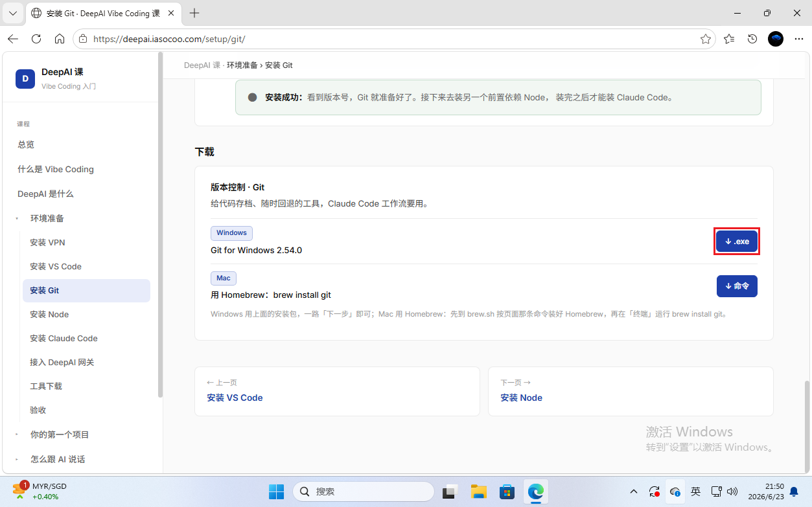Click OneDrive cloud tray icon
Image resolution: width=812 pixels, height=507 pixels.
675,491
